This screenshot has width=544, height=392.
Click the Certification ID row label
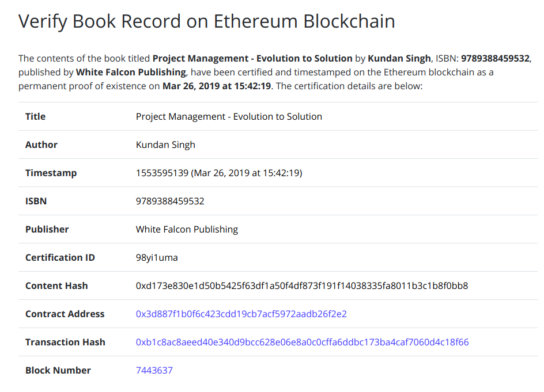point(60,258)
